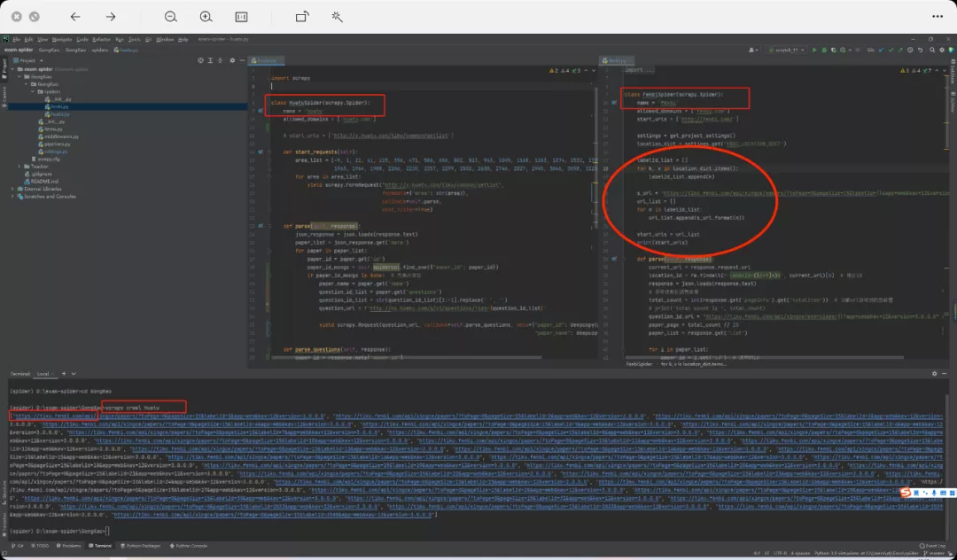Click the rotate image icon
Viewport: 957px width, 560px height.
click(x=302, y=17)
